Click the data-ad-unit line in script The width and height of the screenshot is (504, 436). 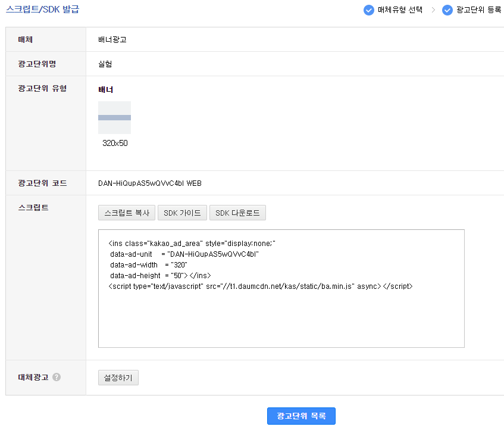pyautogui.click(x=184, y=254)
